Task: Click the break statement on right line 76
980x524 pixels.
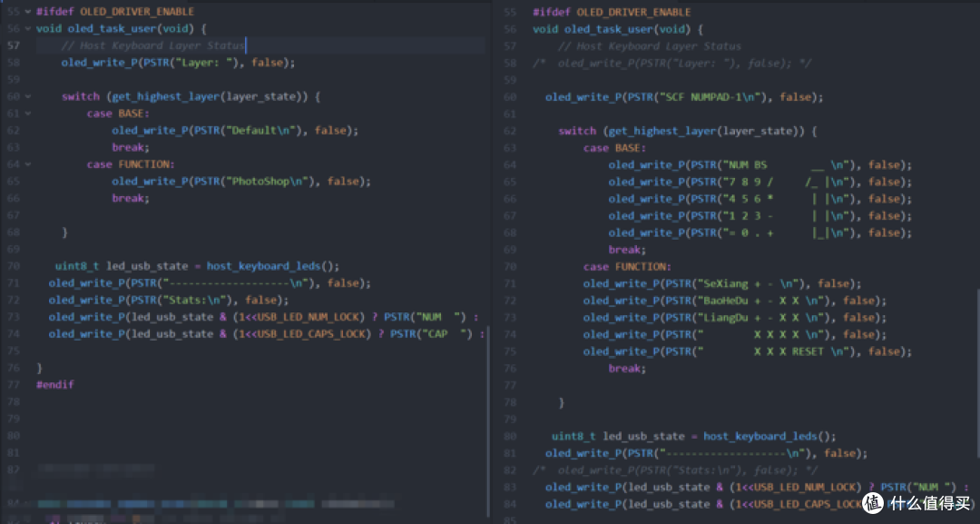Action: coord(627,369)
